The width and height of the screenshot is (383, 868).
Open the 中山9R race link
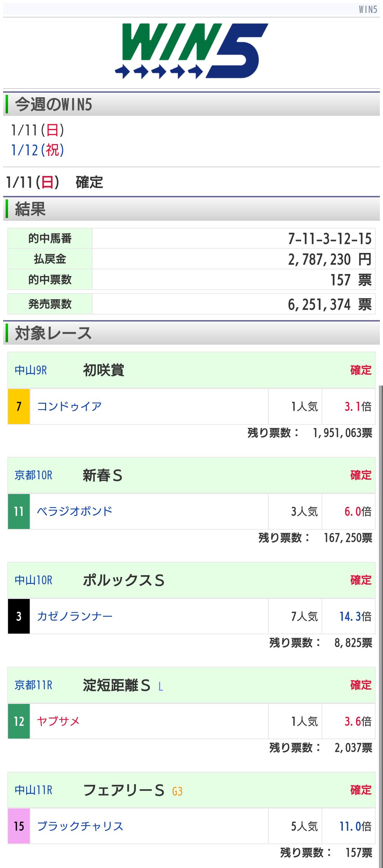[x=31, y=370]
